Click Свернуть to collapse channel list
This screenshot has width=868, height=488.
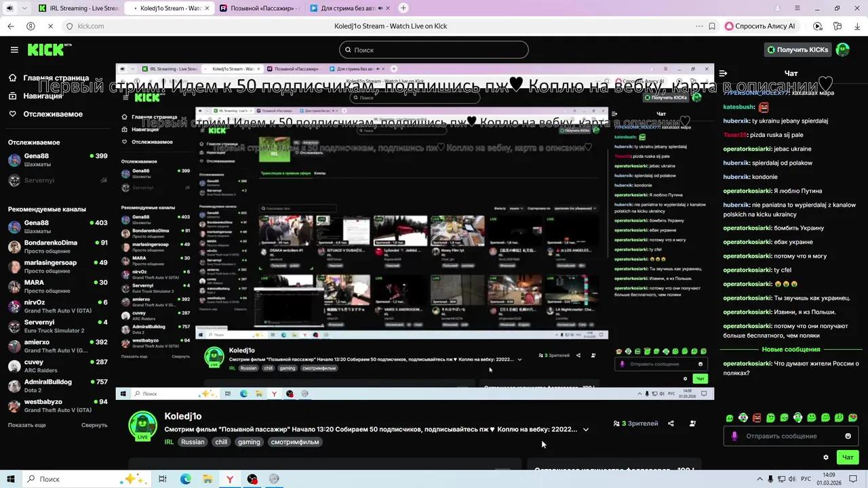click(x=94, y=425)
